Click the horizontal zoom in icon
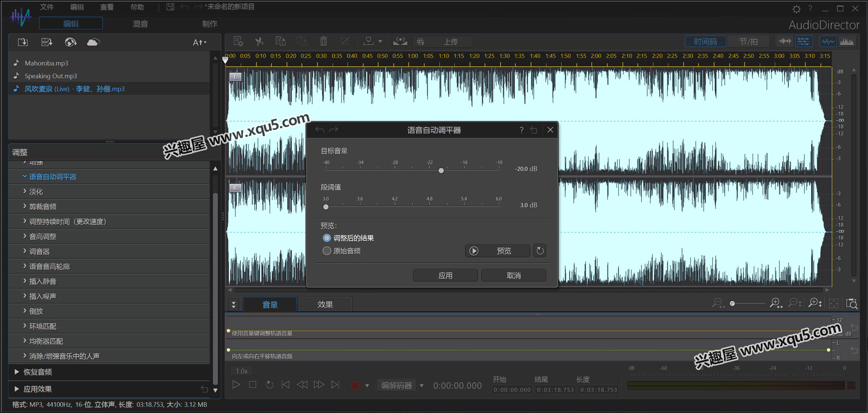The width and height of the screenshot is (868, 413). pos(776,303)
